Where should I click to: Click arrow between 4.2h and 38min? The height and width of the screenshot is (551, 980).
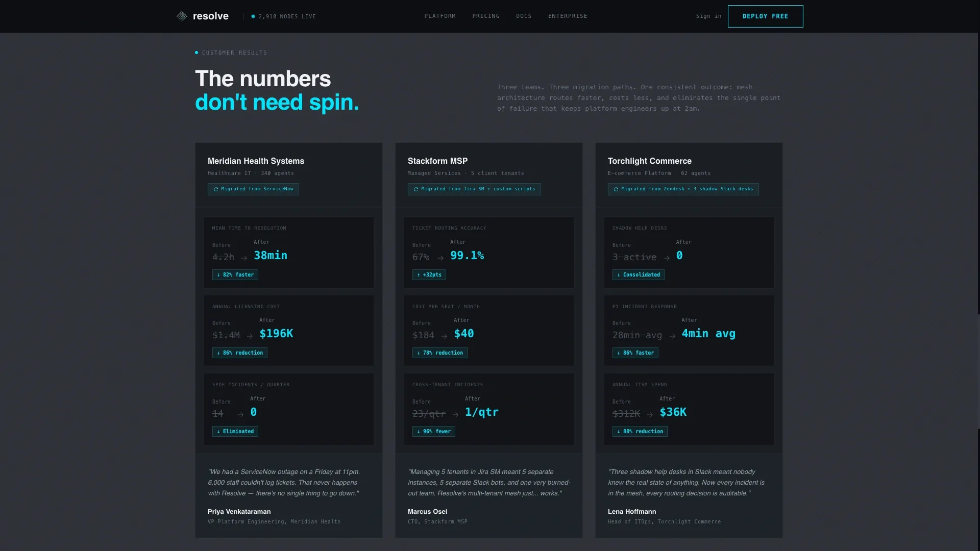(x=244, y=258)
